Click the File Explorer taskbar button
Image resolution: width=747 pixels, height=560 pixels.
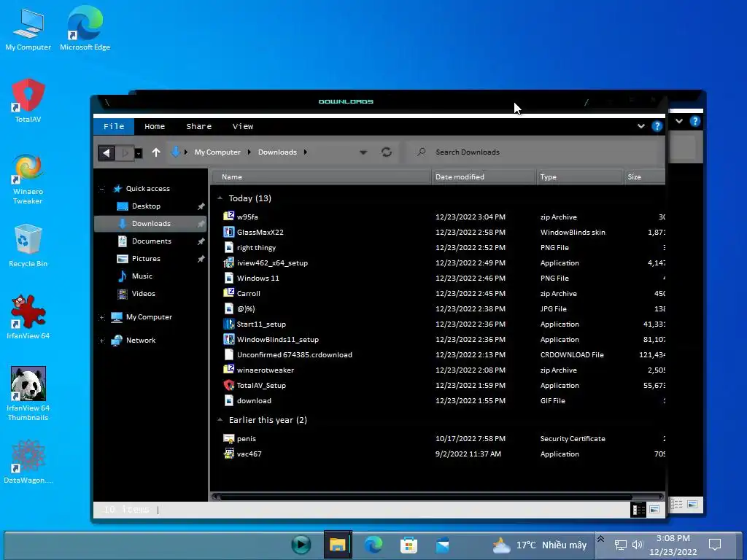click(x=338, y=544)
